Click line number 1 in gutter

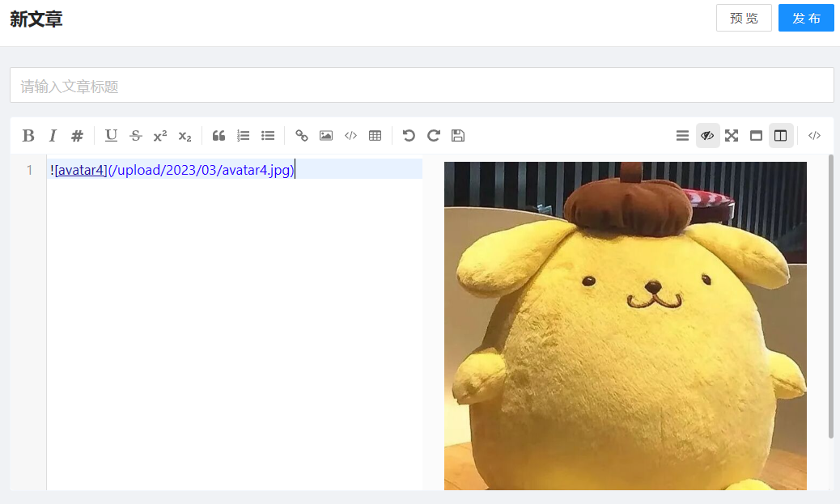pos(29,170)
